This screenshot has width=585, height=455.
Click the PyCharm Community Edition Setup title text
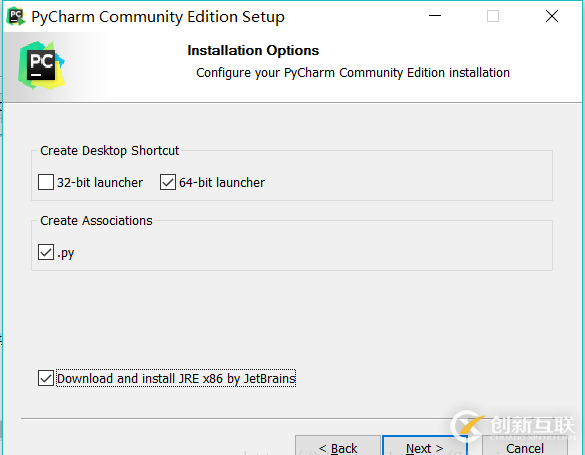coord(158,17)
